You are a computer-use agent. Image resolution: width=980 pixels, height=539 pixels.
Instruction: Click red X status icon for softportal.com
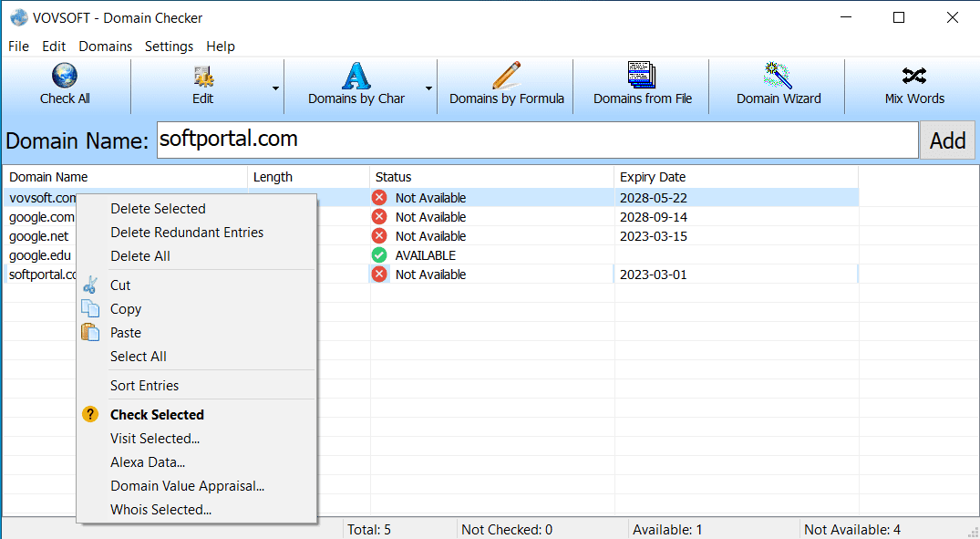click(378, 274)
